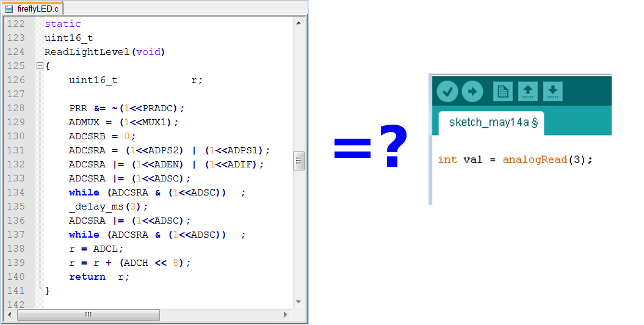Click '_delay_ms(3);' line
Viewport: 644px width, 325px height.
point(109,206)
